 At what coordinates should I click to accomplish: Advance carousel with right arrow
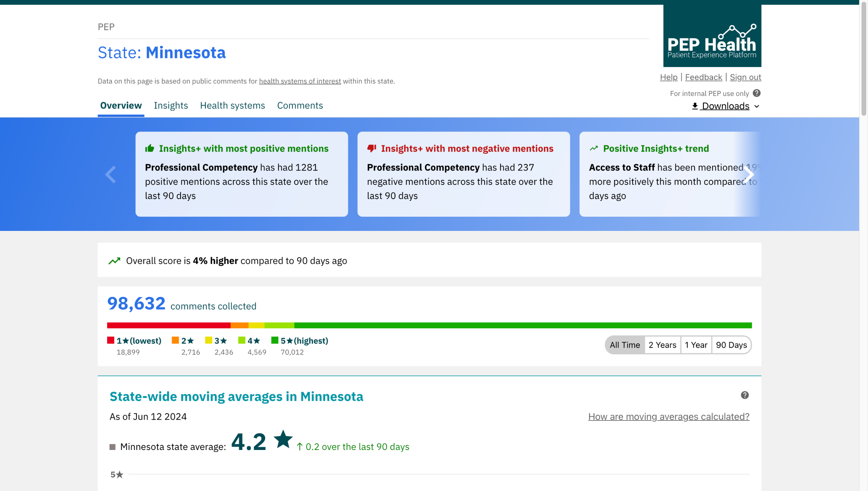pyautogui.click(x=749, y=175)
